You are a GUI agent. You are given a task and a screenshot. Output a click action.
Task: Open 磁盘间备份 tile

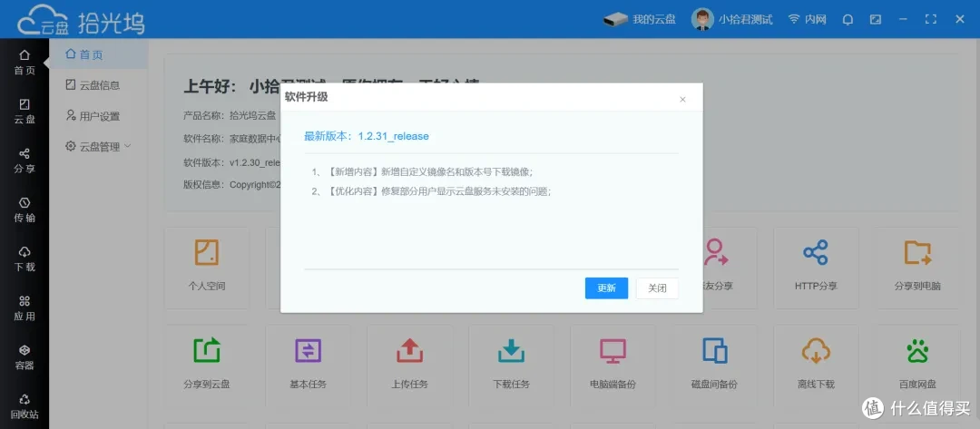click(x=714, y=366)
